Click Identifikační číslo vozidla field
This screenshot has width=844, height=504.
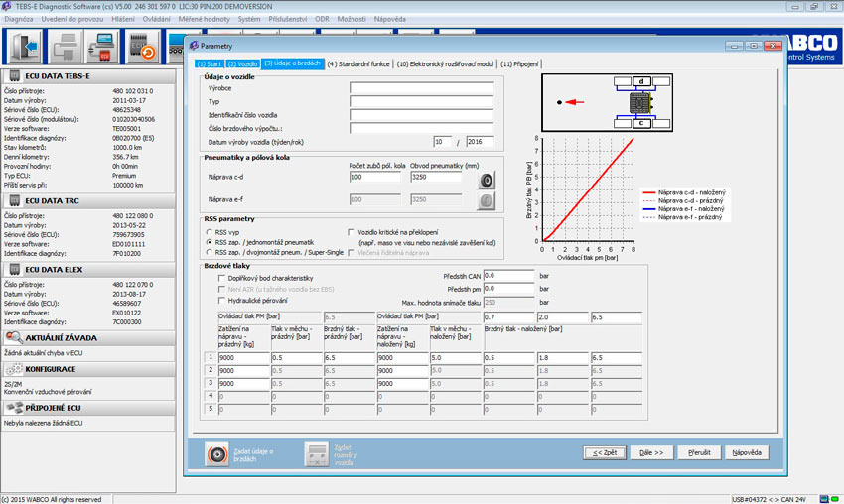pos(421,115)
